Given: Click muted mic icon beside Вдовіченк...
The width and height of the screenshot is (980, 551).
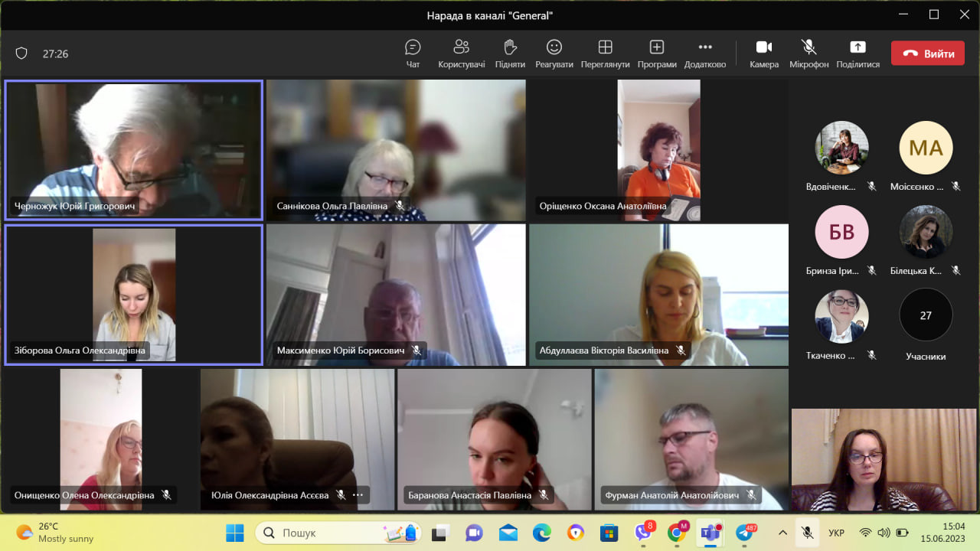Looking at the screenshot, I should [x=871, y=186].
